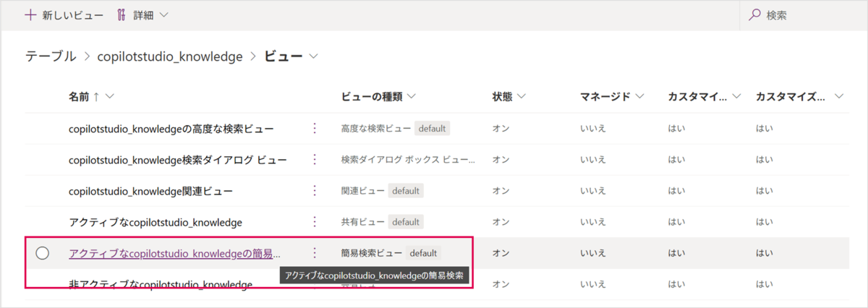
Task: Click default badge next to 関連ビュー
Action: click(406, 191)
